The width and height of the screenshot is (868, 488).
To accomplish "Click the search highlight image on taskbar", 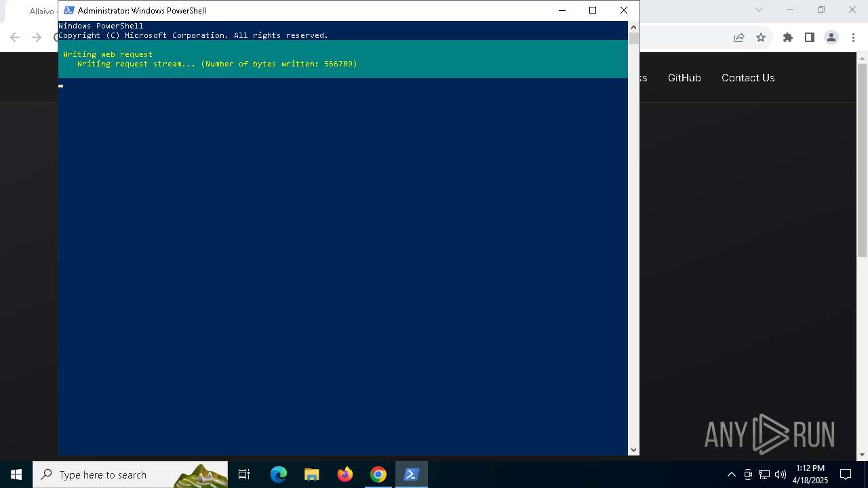I will pos(200,475).
